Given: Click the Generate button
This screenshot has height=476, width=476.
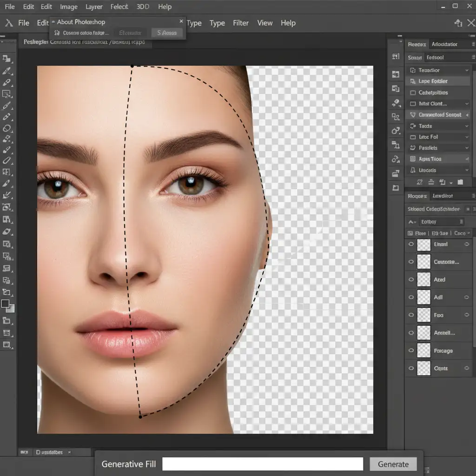Looking at the screenshot, I should [x=393, y=464].
